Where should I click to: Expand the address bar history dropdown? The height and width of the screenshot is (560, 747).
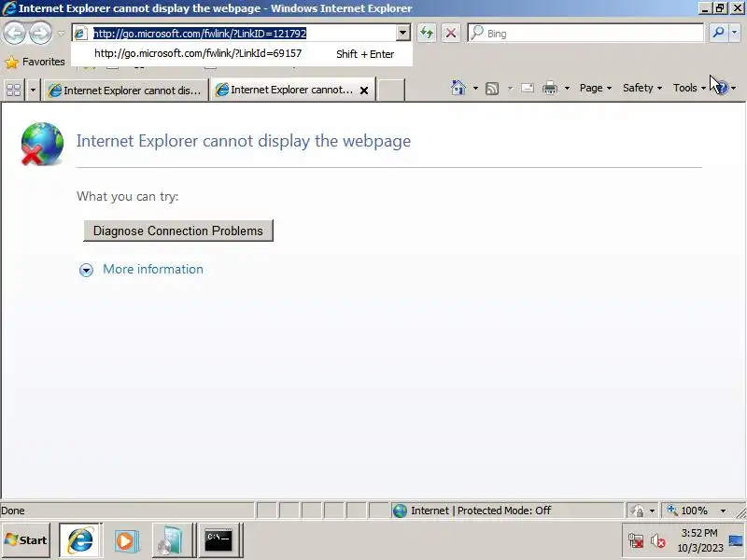(403, 33)
